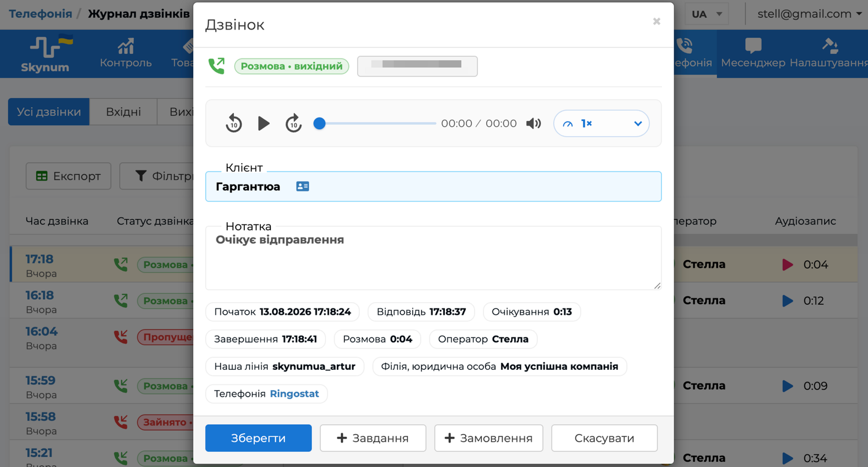Select the 15:58 busy call row time

[41, 417]
